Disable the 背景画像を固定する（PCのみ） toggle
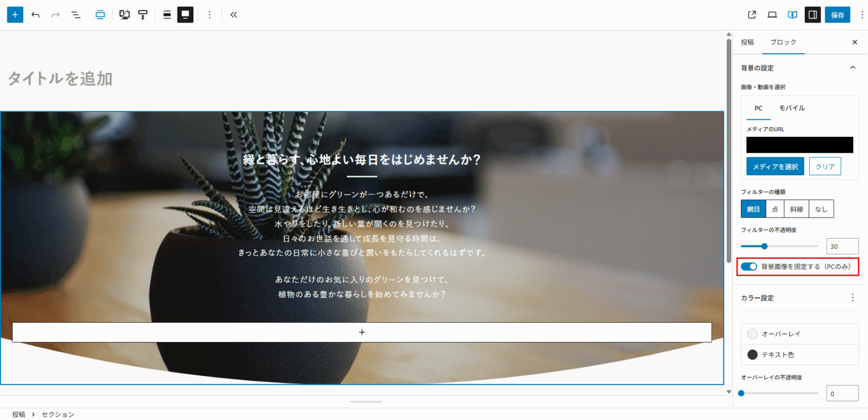The width and height of the screenshot is (868, 420). point(749,266)
